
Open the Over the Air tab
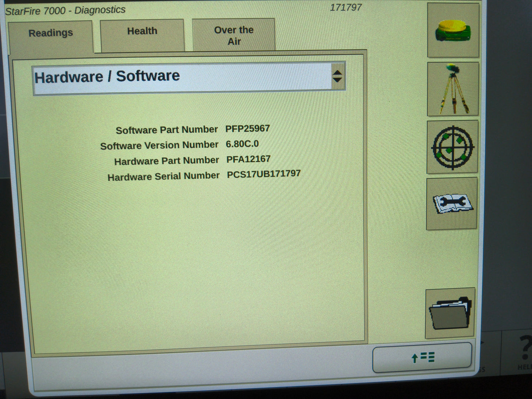point(233,35)
